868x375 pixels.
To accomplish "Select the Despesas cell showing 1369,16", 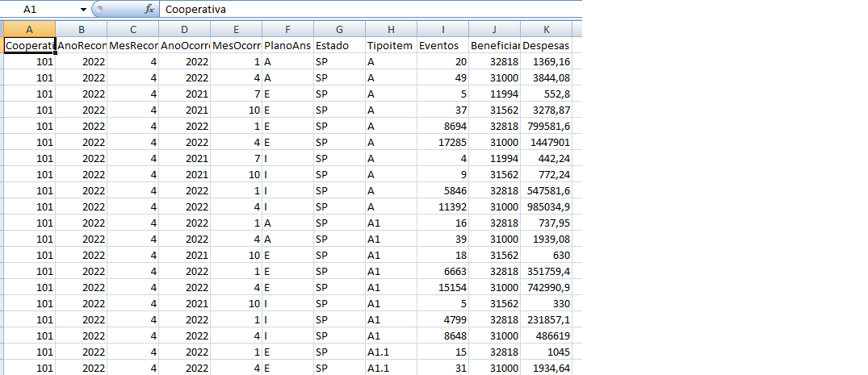I will tap(546, 62).
